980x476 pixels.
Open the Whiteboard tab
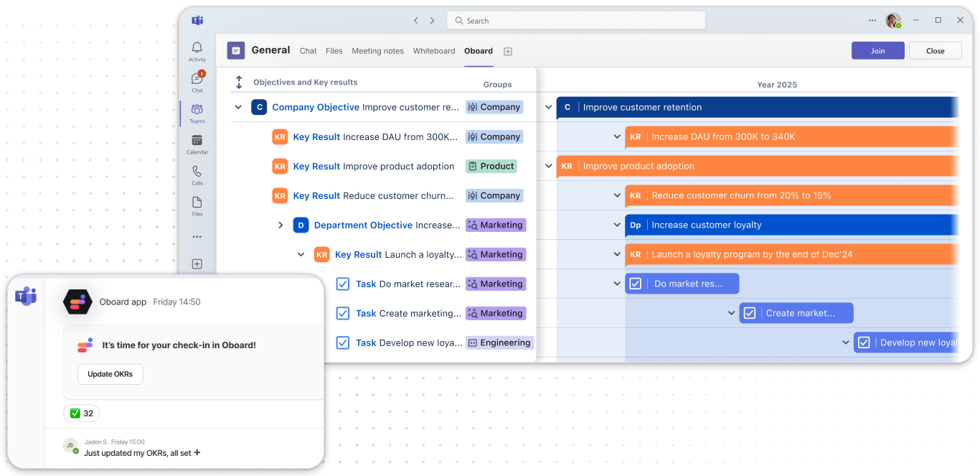coord(434,51)
